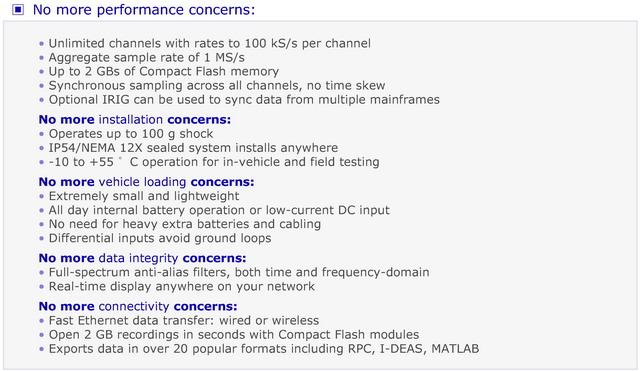Collapse the No more performance concerns section
This screenshot has height=371, width=640.
18,9
